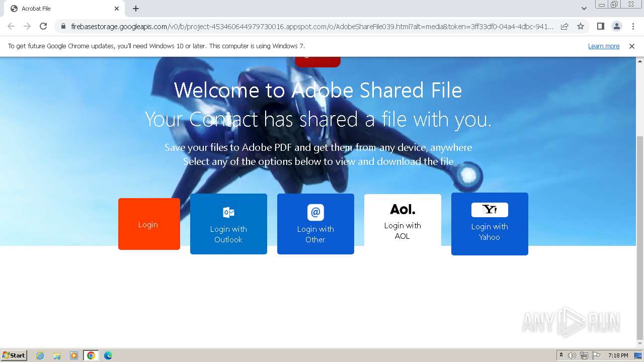Image resolution: width=644 pixels, height=362 pixels.
Task: Choose Login with Outlook tile
Action: coord(228,224)
